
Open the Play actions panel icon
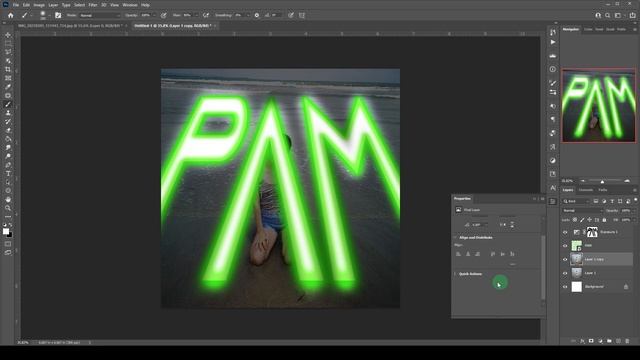(553, 42)
